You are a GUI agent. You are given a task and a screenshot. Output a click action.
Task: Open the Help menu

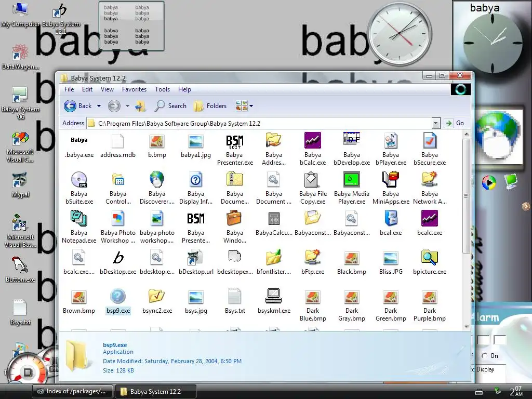184,89
